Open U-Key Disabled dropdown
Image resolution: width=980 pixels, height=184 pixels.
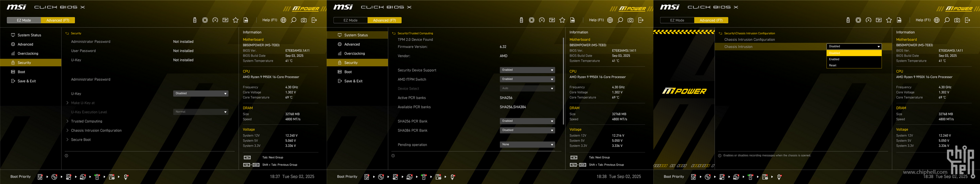pos(201,93)
